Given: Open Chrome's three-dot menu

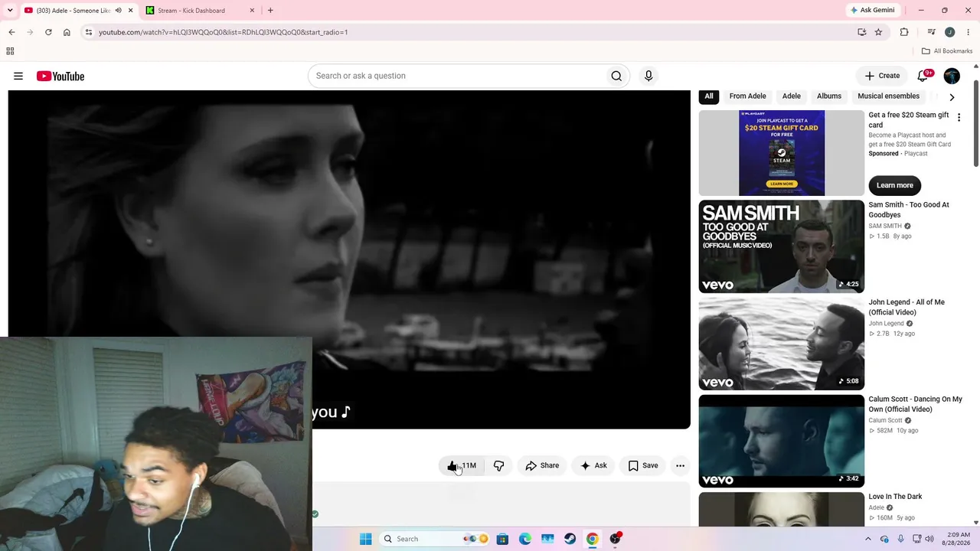Looking at the screenshot, I should tap(969, 32).
